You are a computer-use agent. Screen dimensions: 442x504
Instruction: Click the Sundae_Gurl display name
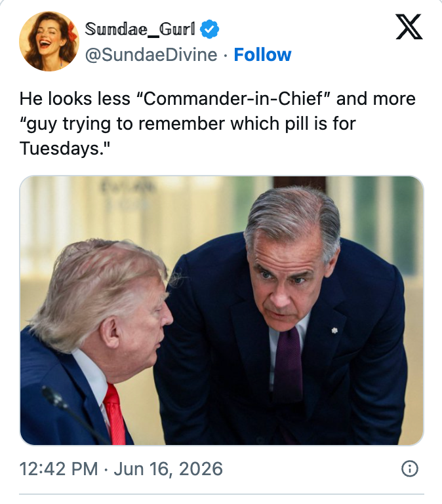pyautogui.click(x=140, y=29)
